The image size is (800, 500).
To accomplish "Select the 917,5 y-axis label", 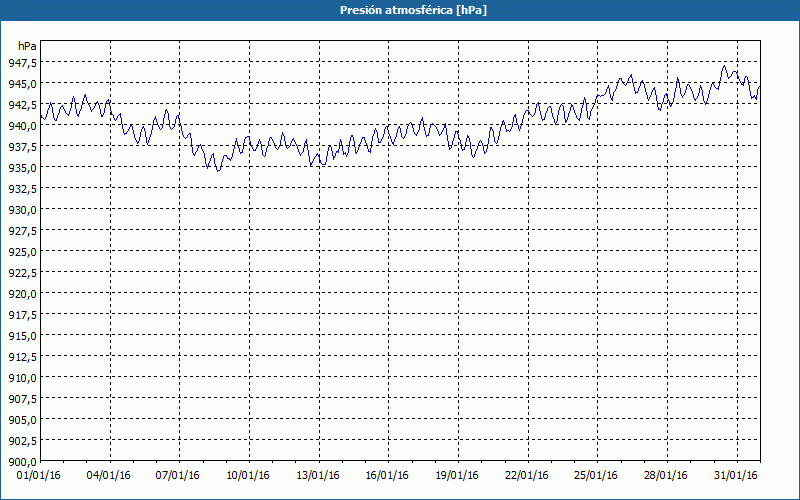I will pos(22,315).
